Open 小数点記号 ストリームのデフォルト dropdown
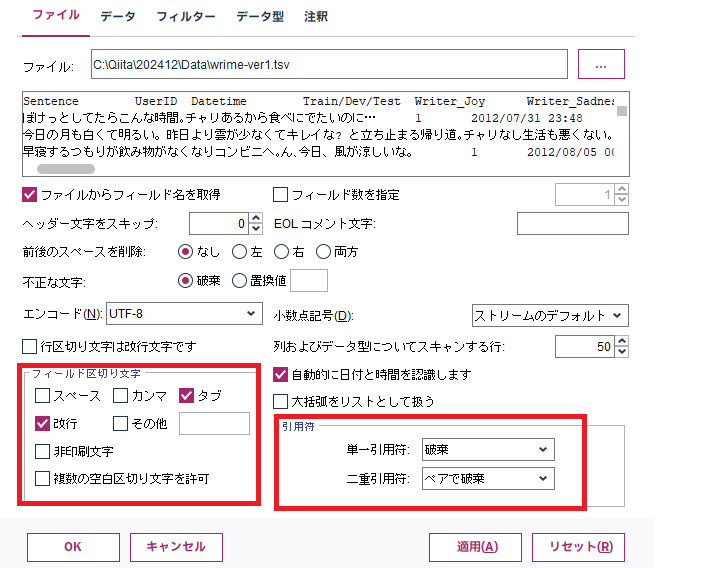This screenshot has height=568, width=701. [550, 316]
